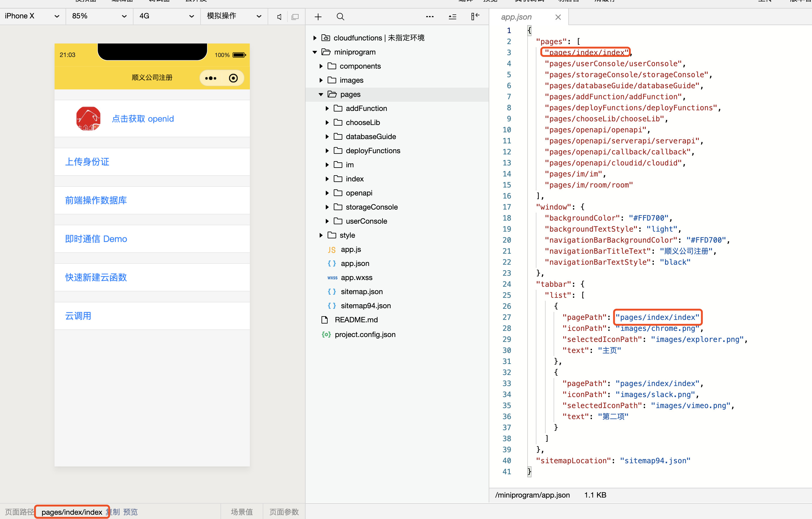The width and height of the screenshot is (812, 519).
Task: Click "images/vimeo.png" selectedIconPath value
Action: [x=691, y=406]
